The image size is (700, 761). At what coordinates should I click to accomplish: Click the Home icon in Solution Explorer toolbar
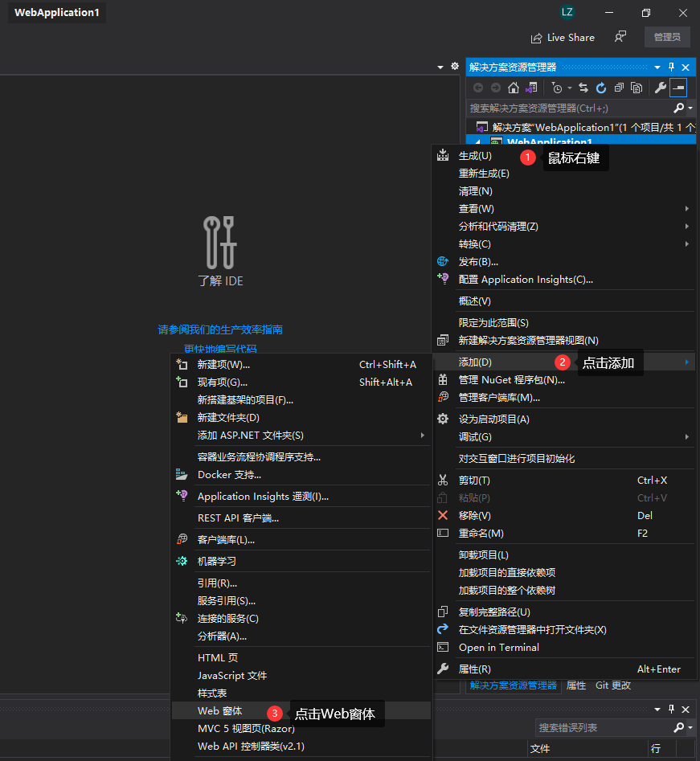513,88
